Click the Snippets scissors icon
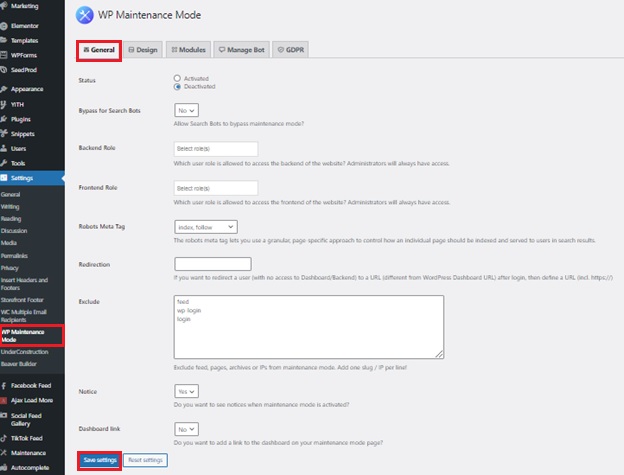Image resolution: width=624 pixels, height=475 pixels. pos(4,134)
